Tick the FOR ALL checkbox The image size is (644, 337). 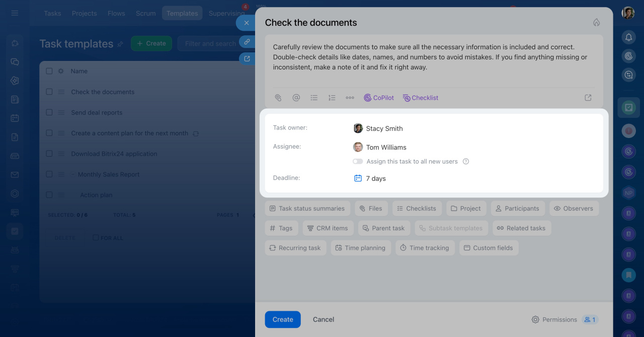click(x=96, y=238)
